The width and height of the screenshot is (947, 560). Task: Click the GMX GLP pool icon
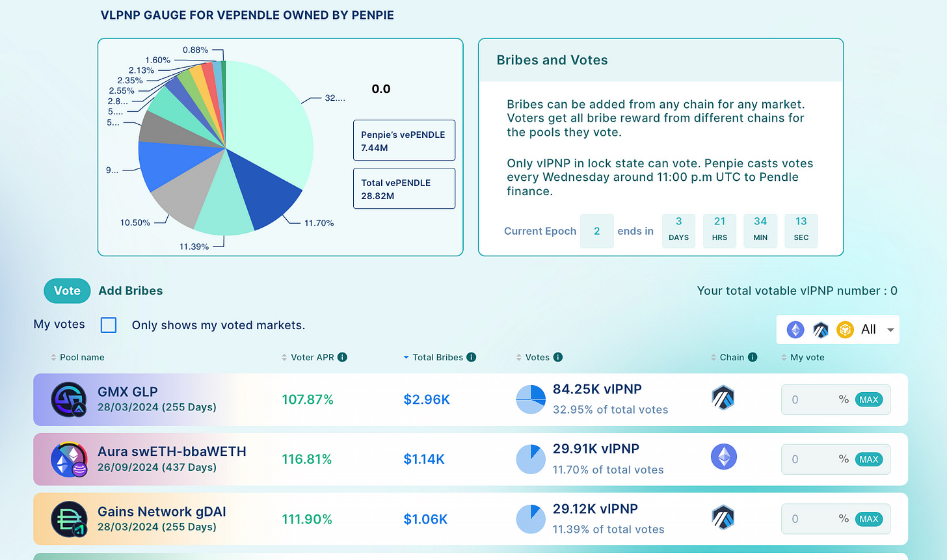[69, 399]
